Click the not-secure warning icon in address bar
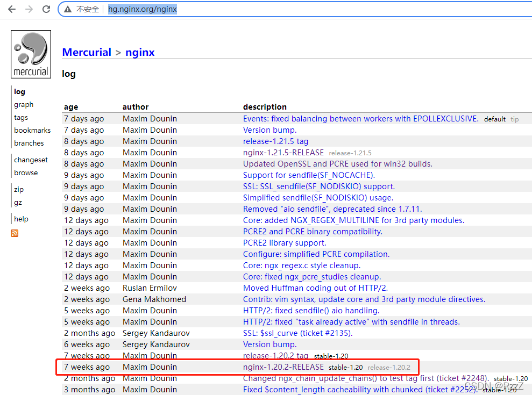This screenshot has height=395, width=532. pyautogui.click(x=68, y=9)
